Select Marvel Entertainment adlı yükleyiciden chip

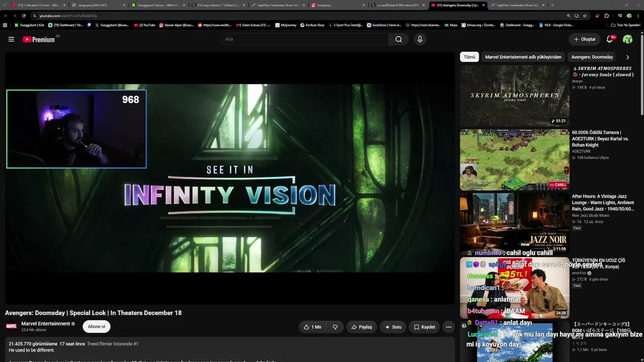[x=523, y=57]
